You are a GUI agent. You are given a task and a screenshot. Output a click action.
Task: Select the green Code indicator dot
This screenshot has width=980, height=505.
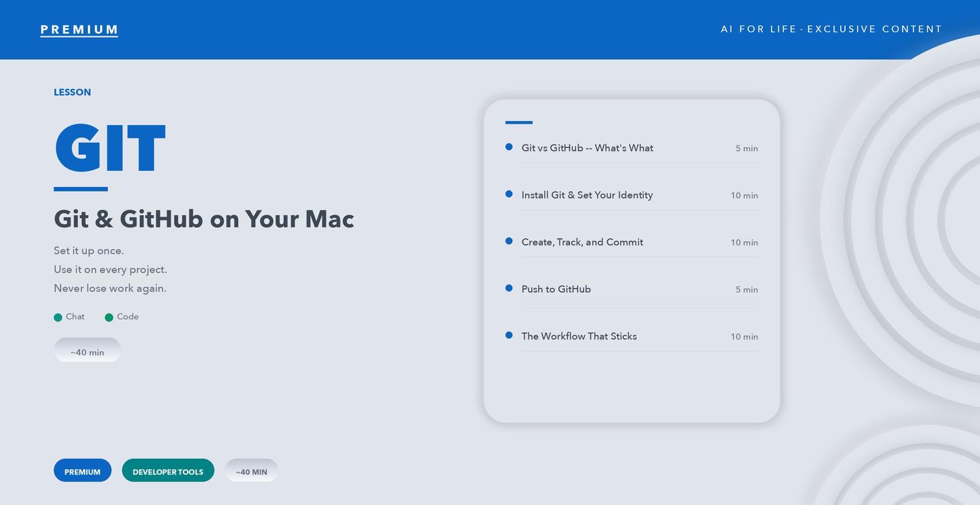click(109, 317)
